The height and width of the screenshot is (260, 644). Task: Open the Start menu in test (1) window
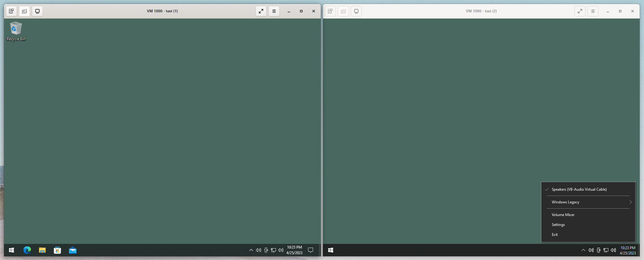point(11,250)
